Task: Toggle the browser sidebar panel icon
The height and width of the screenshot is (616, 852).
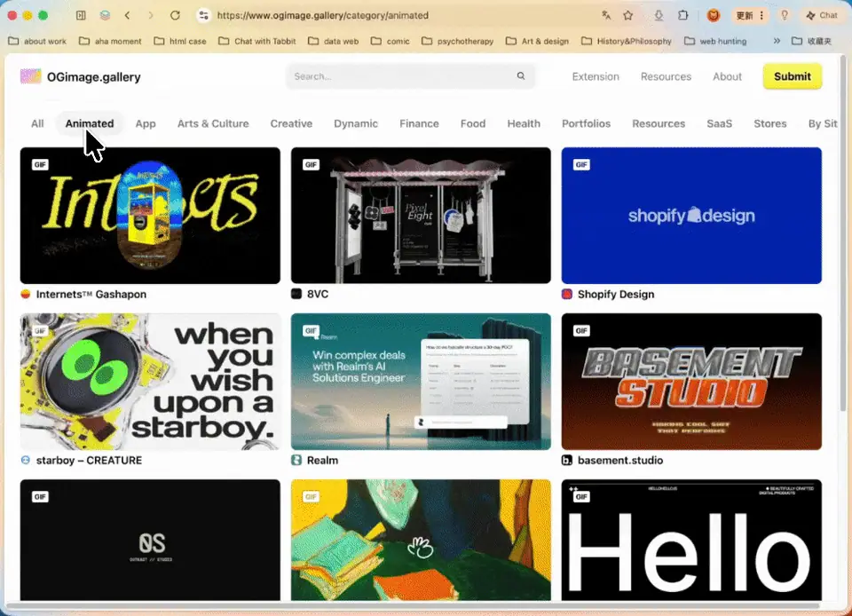Action: pos(81,15)
